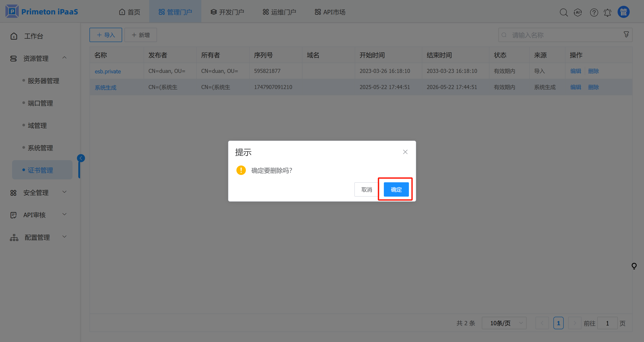Open the AI assistant icon

[x=578, y=12]
